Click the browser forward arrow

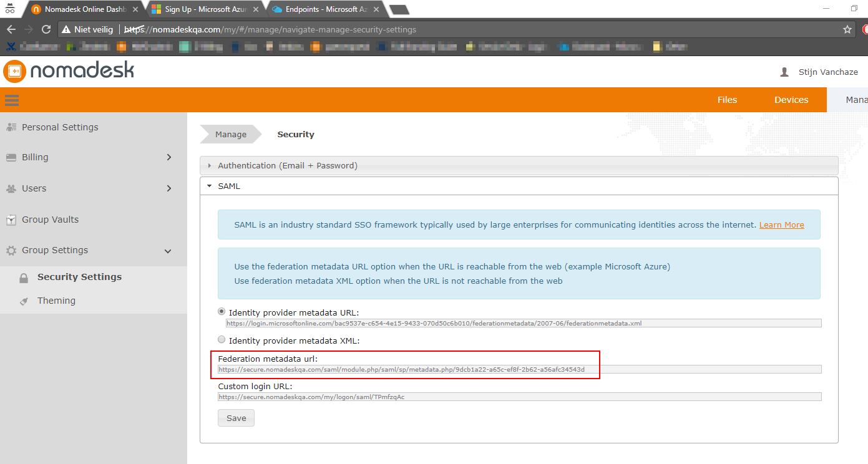click(28, 29)
